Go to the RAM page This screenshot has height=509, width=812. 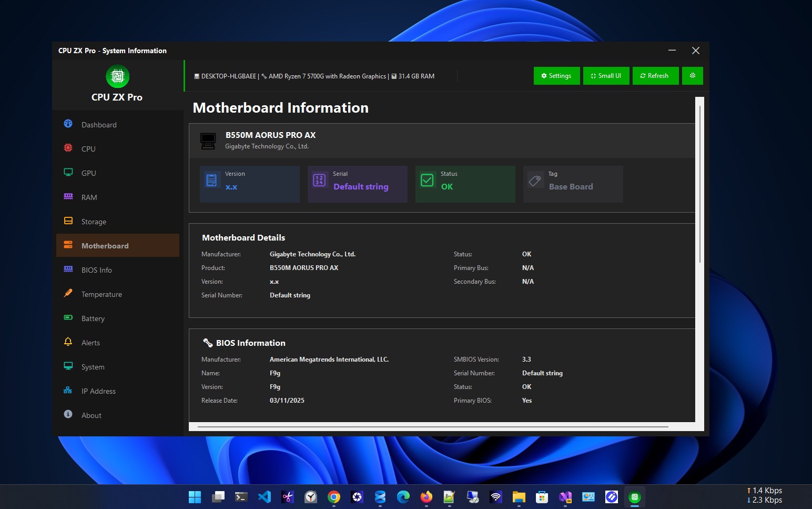click(x=118, y=197)
